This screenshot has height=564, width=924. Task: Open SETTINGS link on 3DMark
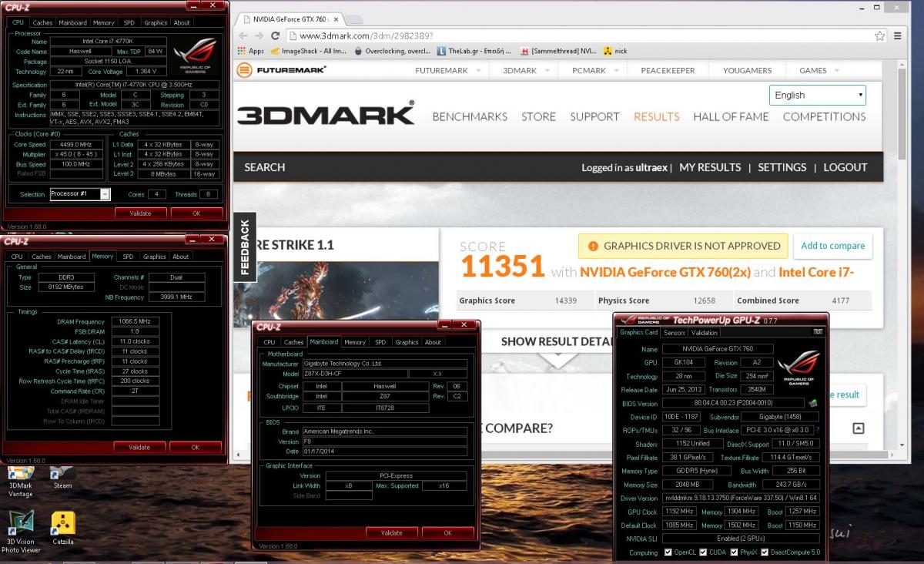tap(782, 167)
